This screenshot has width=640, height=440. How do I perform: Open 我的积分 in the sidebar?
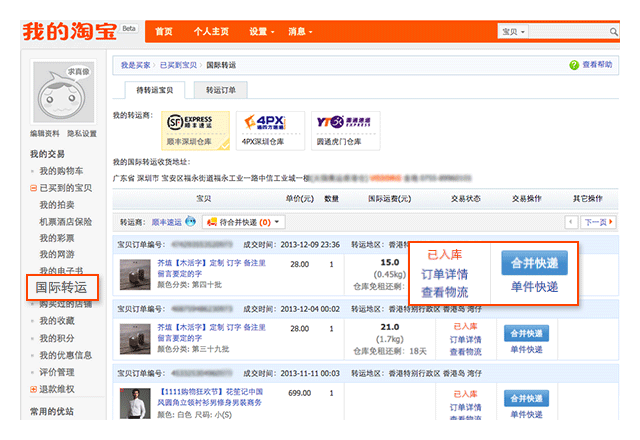coord(57,338)
